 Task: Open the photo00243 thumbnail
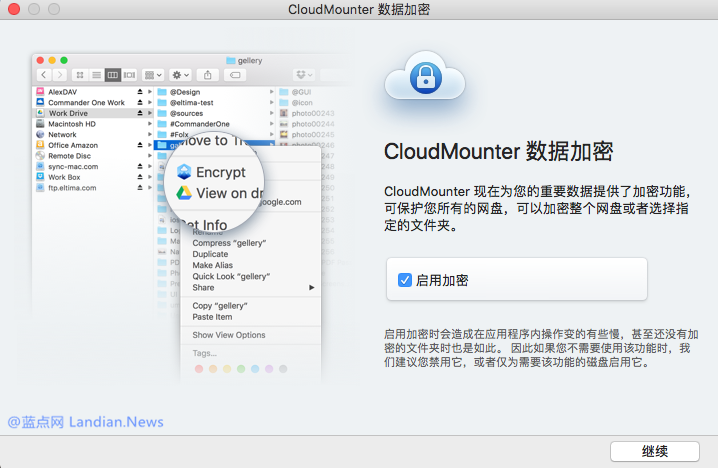pos(284,113)
